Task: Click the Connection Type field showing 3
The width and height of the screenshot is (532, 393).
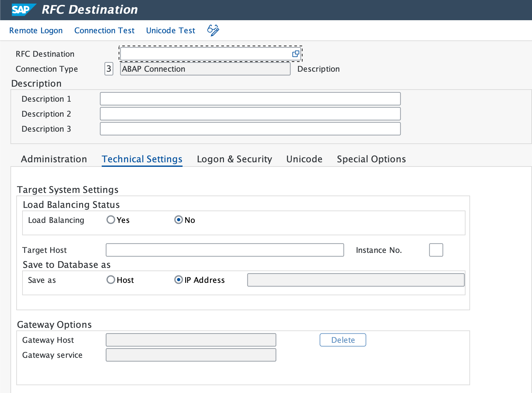Action: tap(109, 69)
